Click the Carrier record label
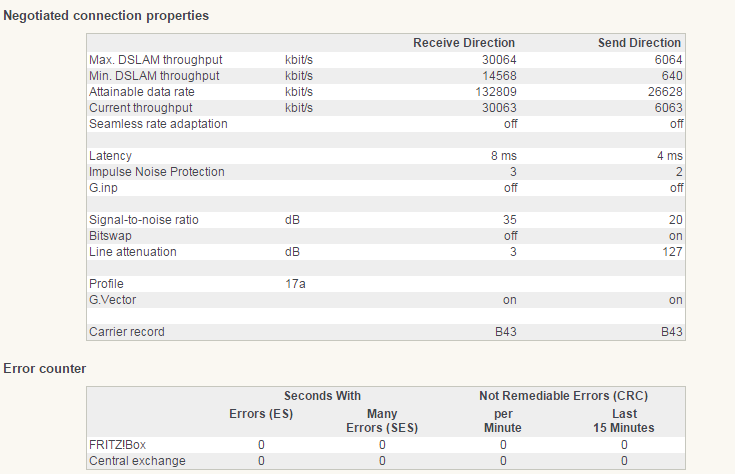Screen dimensions: 735x474 126,332
